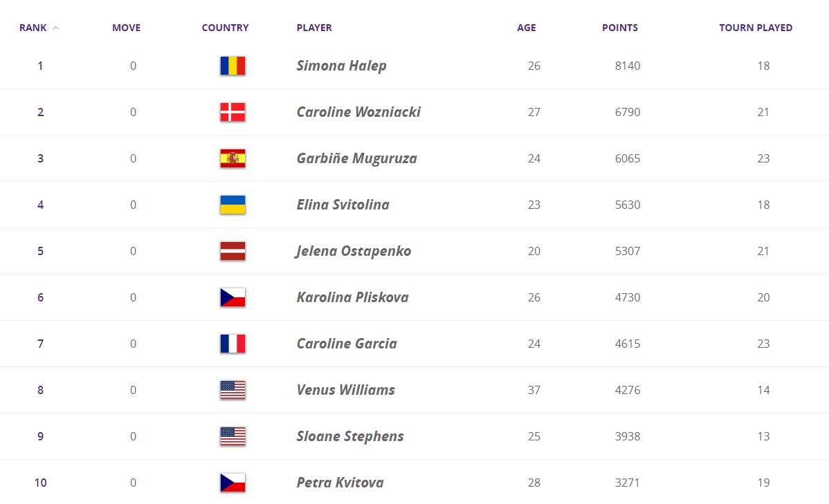Image resolution: width=829 pixels, height=504 pixels.
Task: Click the MOVE column header
Action: point(126,28)
